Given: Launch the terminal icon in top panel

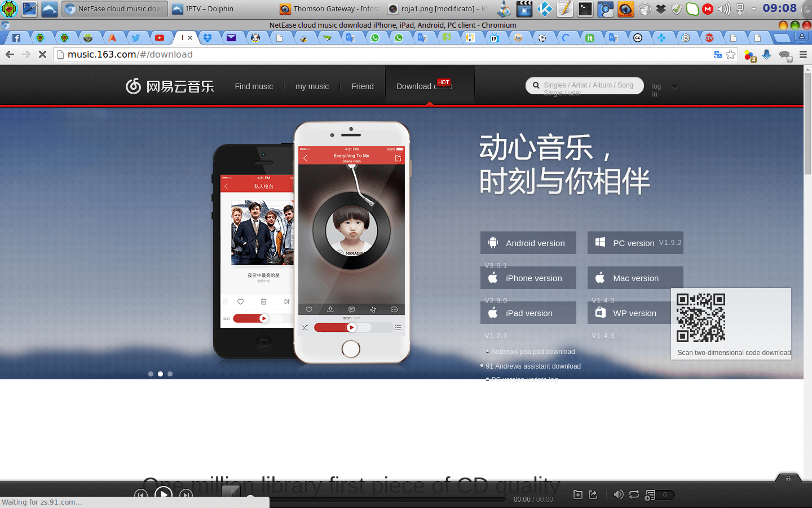Looking at the screenshot, I should [585, 8].
